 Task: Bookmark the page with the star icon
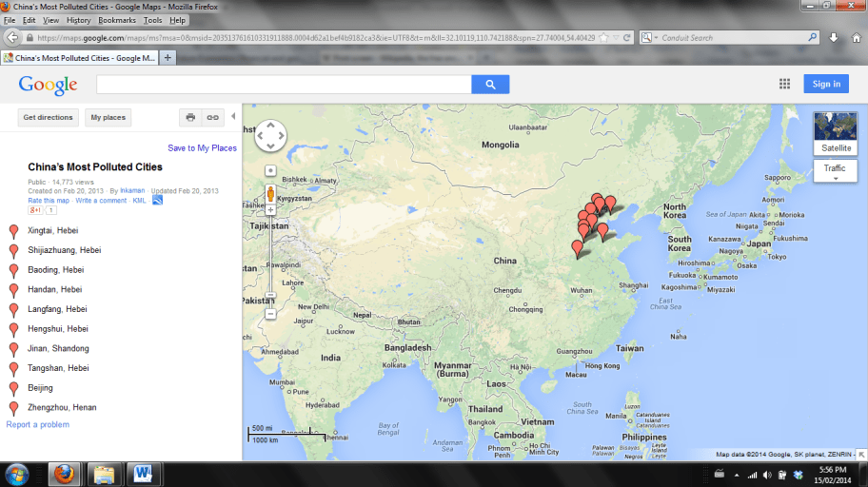click(603, 38)
